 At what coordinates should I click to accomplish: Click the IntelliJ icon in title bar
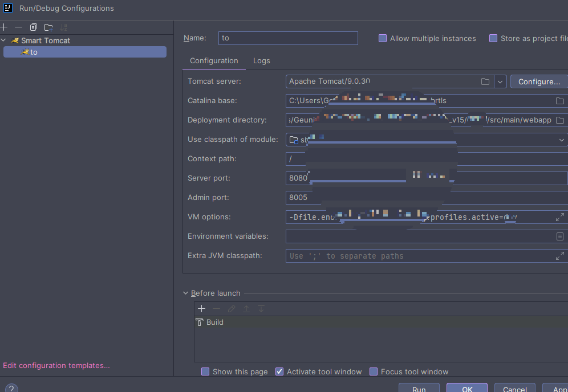click(7, 7)
